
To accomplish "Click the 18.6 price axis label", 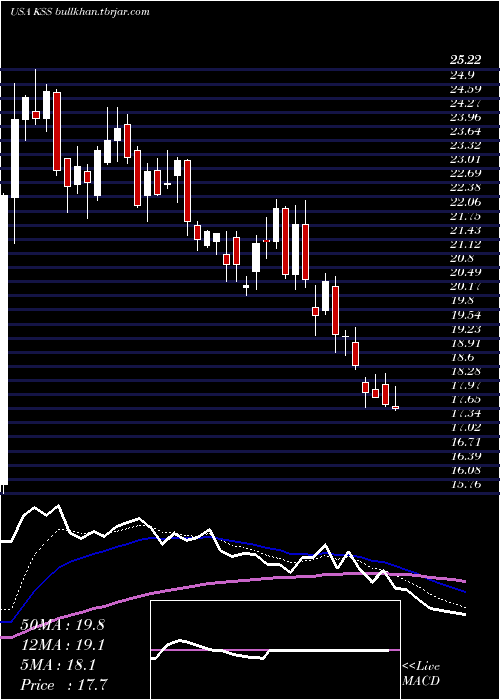I will (462, 358).
